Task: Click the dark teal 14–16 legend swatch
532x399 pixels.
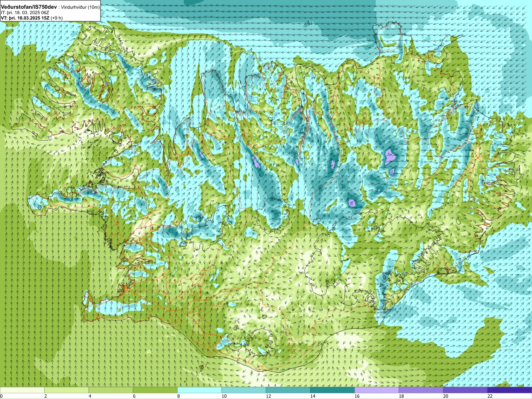Action: [x=332, y=390]
